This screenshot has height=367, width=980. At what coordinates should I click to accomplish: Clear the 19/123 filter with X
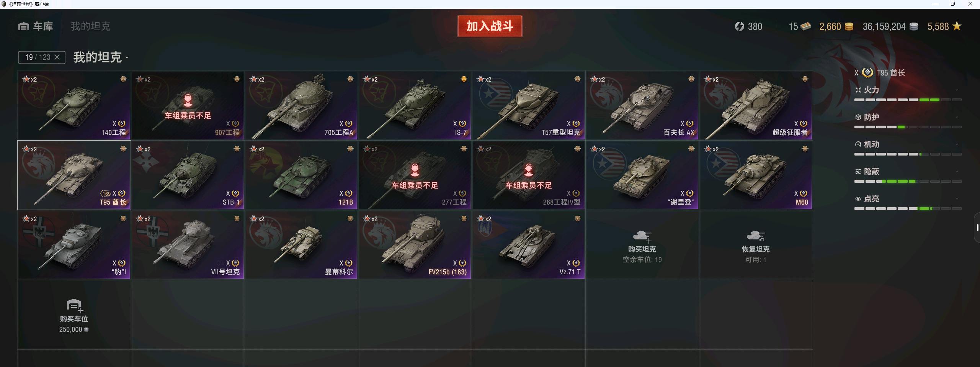click(57, 57)
